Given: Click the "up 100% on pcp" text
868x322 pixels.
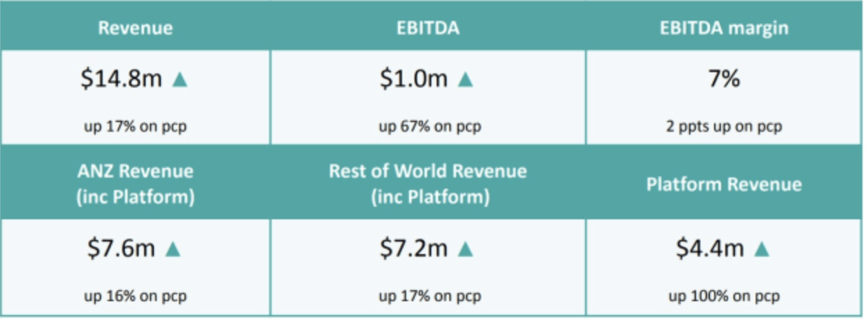Looking at the screenshot, I should coord(724,296).
